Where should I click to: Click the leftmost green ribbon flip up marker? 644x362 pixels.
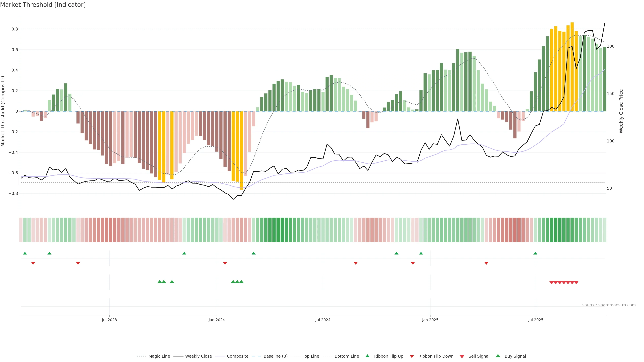[x=25, y=253]
